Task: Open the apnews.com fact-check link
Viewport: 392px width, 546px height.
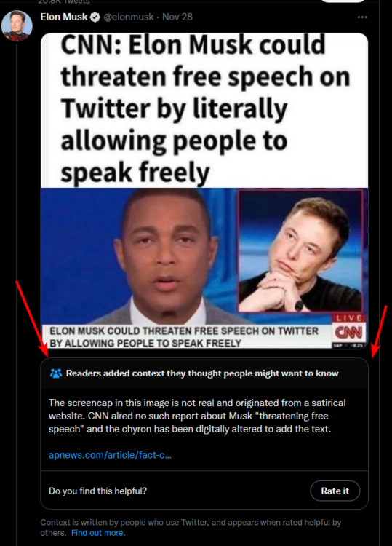Action: click(x=110, y=455)
